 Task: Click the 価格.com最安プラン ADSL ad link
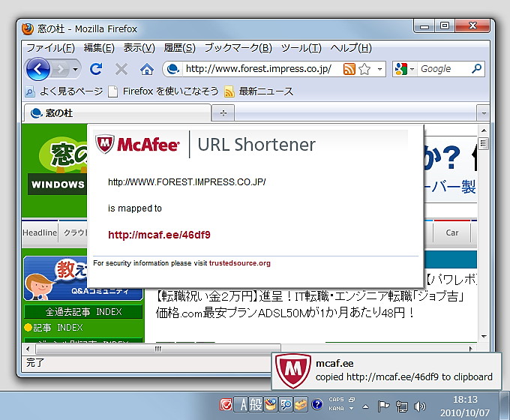pyautogui.click(x=285, y=313)
